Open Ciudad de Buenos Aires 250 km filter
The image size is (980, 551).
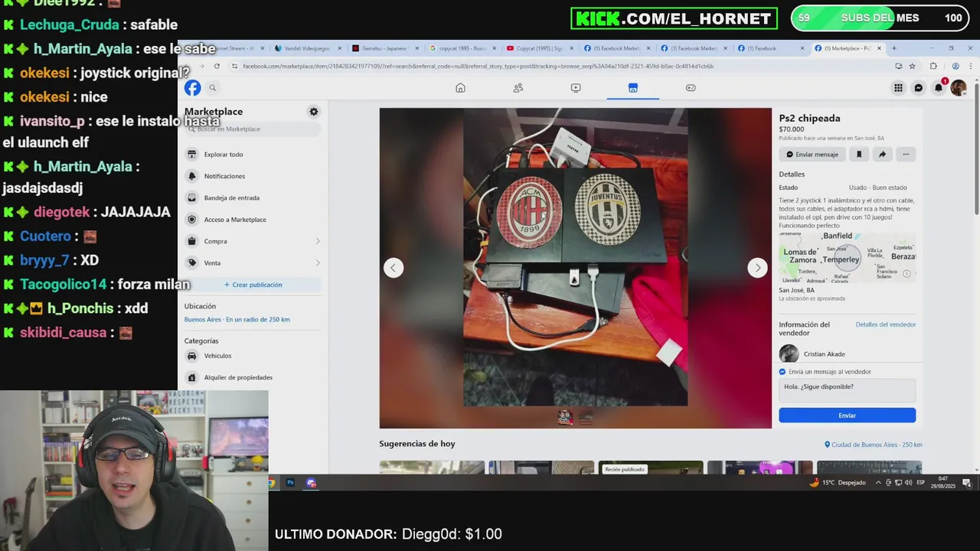click(873, 445)
